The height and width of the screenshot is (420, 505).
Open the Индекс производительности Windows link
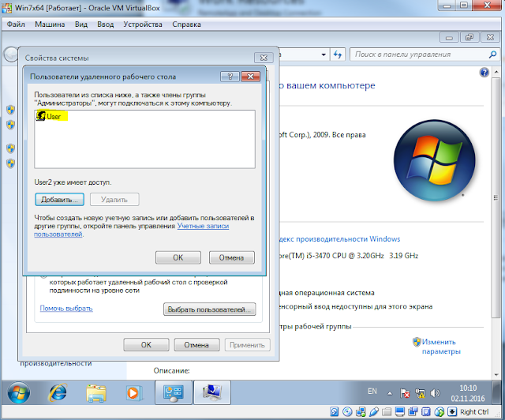pos(339,239)
